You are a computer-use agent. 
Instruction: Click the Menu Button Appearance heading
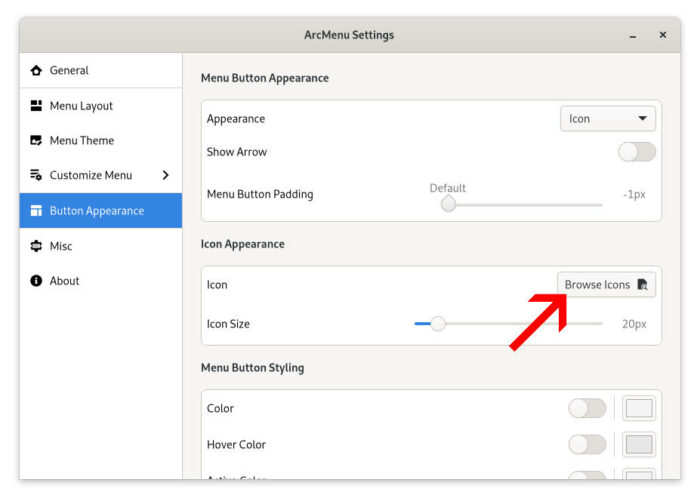click(265, 78)
